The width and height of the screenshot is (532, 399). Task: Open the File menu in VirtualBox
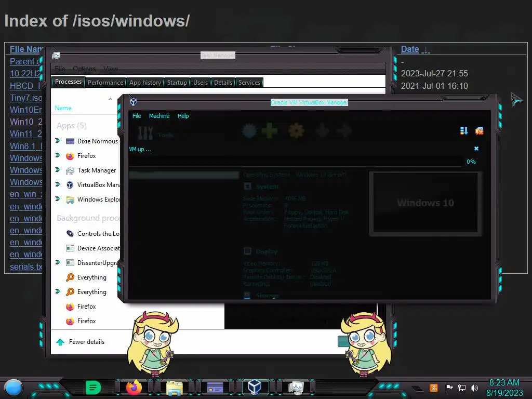click(x=137, y=116)
